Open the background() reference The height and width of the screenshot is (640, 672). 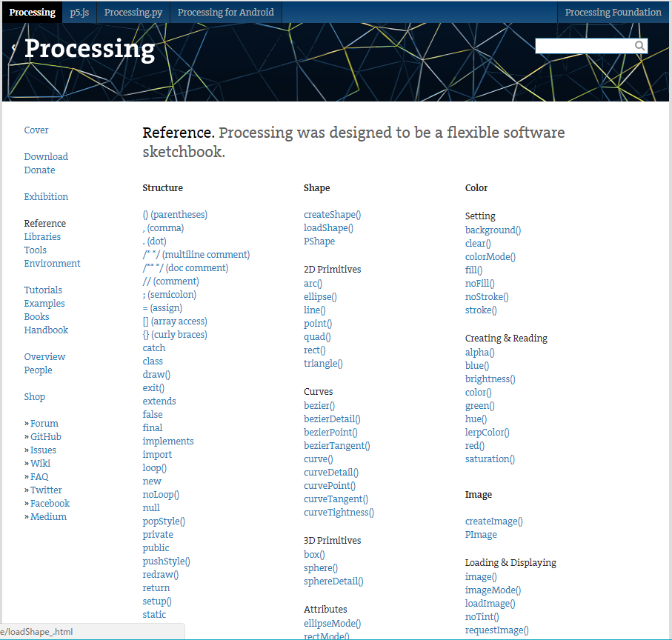(493, 230)
